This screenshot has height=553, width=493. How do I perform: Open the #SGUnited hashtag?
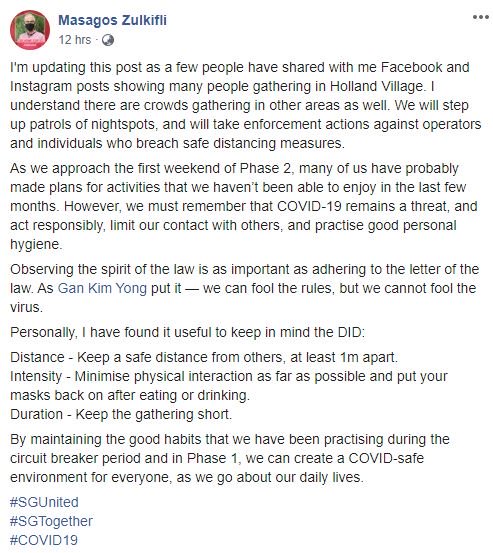(x=44, y=502)
